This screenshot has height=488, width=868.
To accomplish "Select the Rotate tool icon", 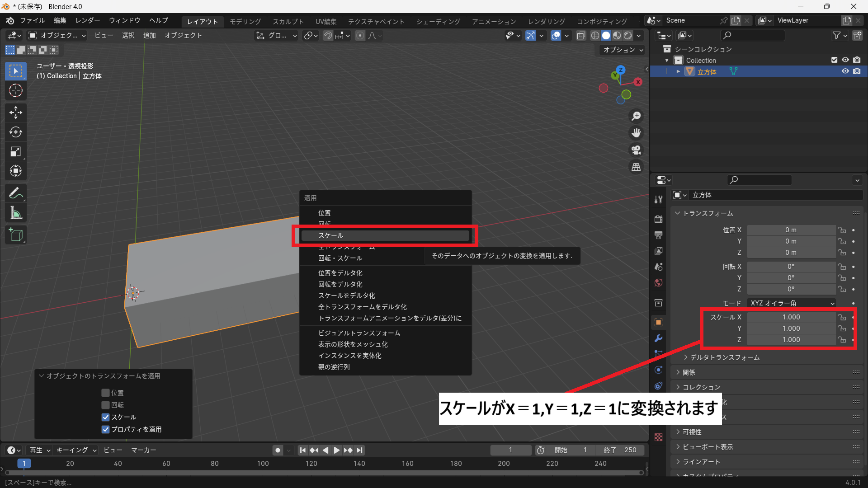I will [x=16, y=132].
